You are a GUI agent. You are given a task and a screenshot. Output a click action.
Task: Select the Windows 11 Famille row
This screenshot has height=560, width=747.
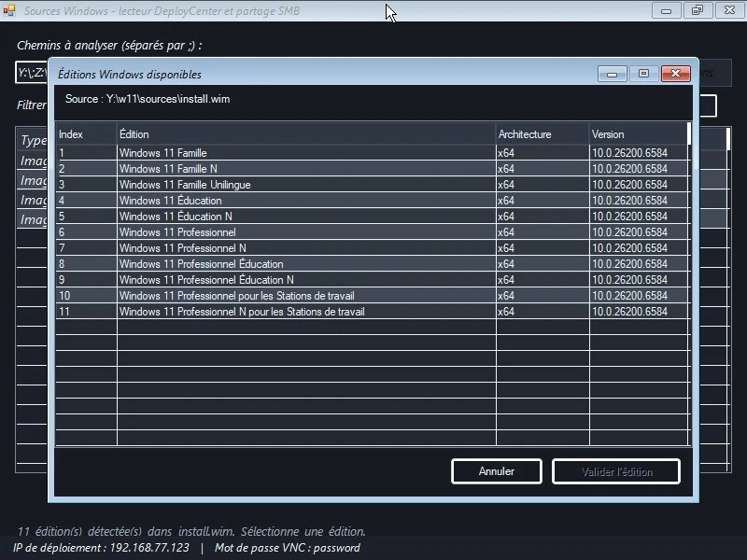(372, 153)
